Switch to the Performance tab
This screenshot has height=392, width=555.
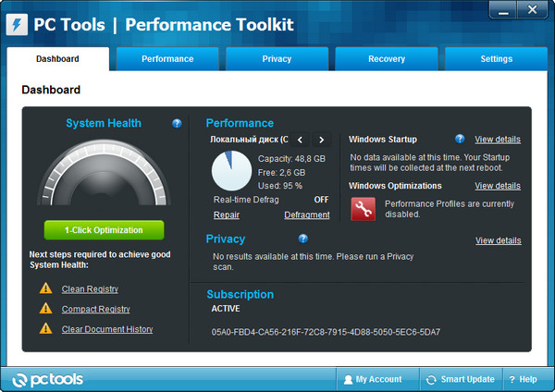[x=167, y=59]
